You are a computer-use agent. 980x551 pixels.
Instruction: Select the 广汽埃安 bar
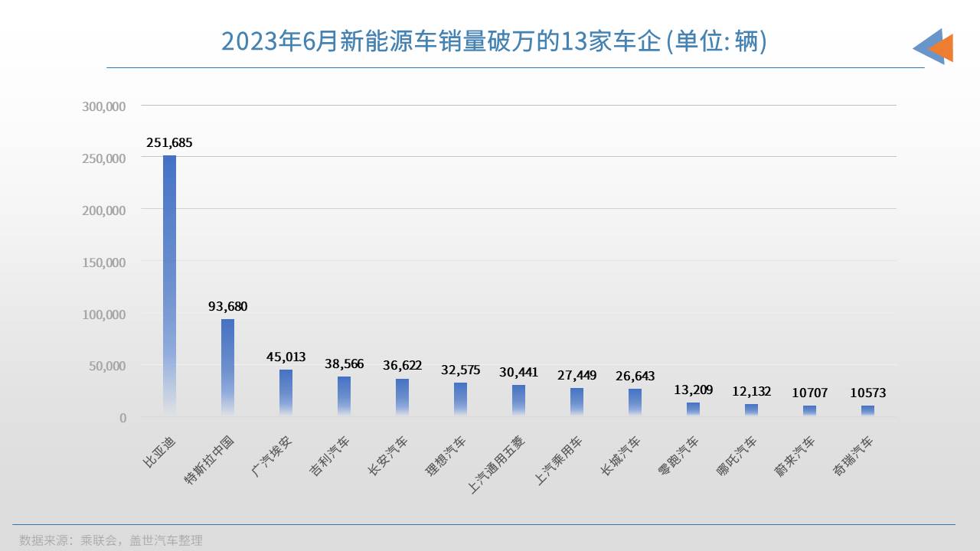click(286, 393)
